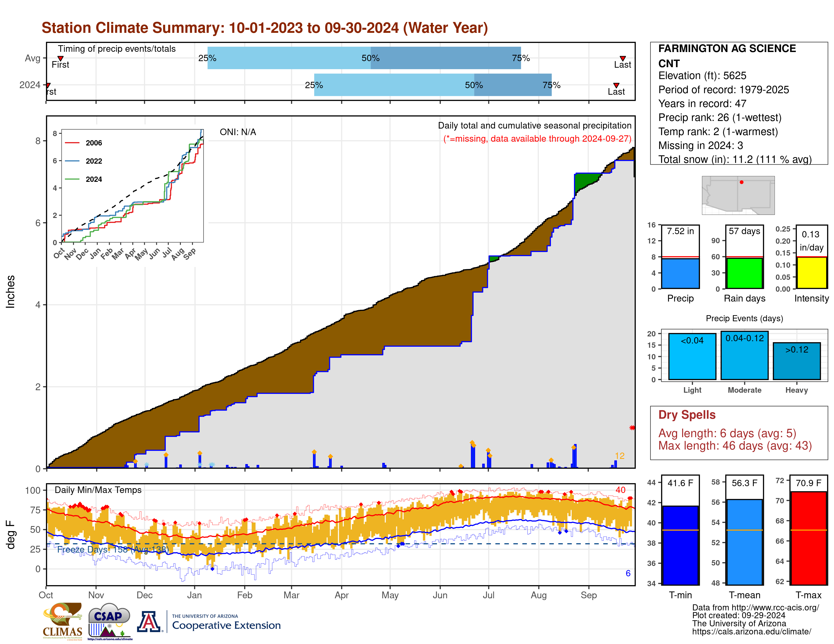Click the 2024 50%-75% darker blue bar
This screenshot has width=834, height=644.
(513, 85)
